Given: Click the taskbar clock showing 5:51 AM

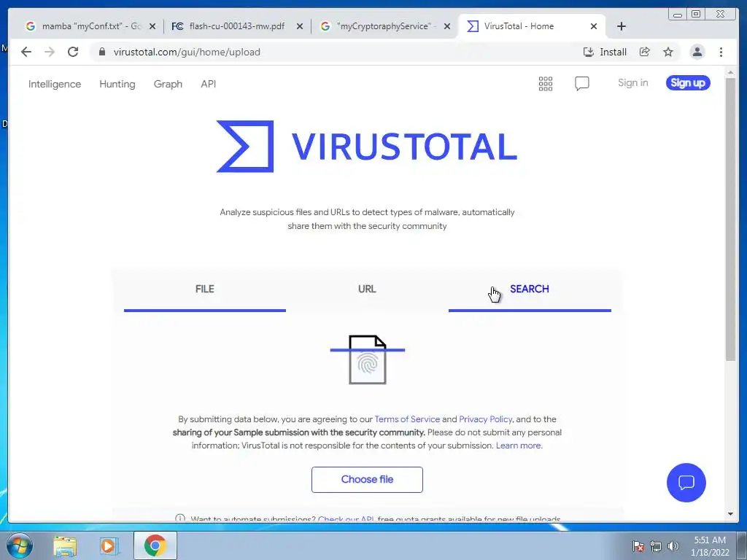Looking at the screenshot, I should (710, 546).
